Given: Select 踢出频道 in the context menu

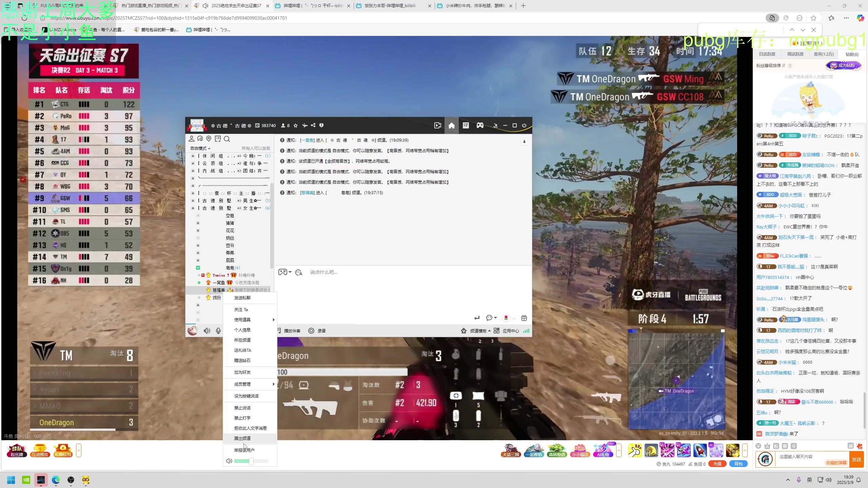Looking at the screenshot, I should point(243,438).
